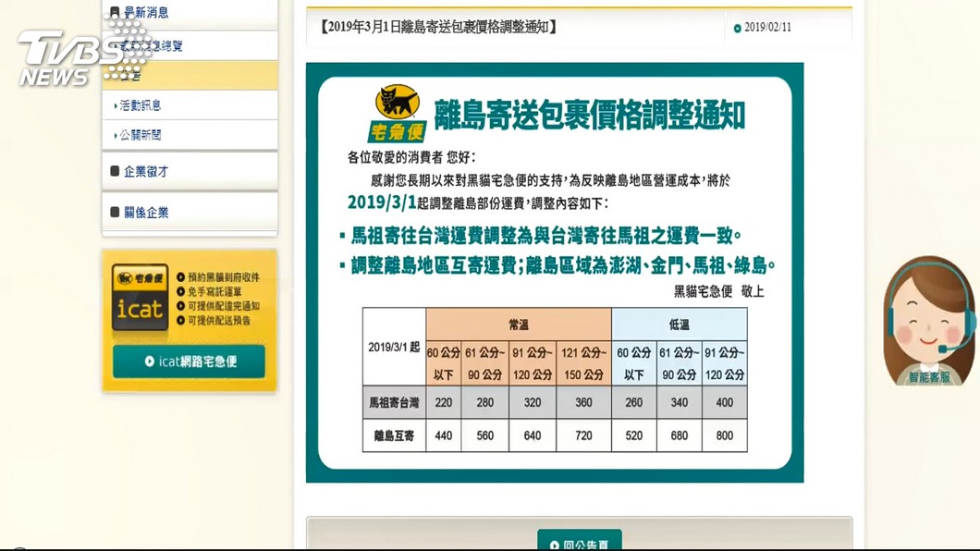Click the 121 公分~150 公分 column header
This screenshot has height=551, width=980.
[583, 363]
